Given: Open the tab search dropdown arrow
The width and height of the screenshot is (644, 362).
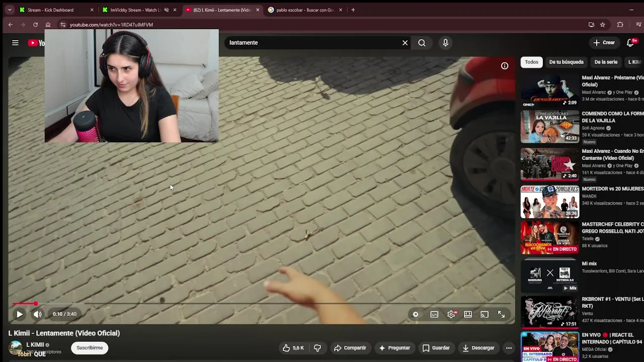Looking at the screenshot, I should coord(9,10).
